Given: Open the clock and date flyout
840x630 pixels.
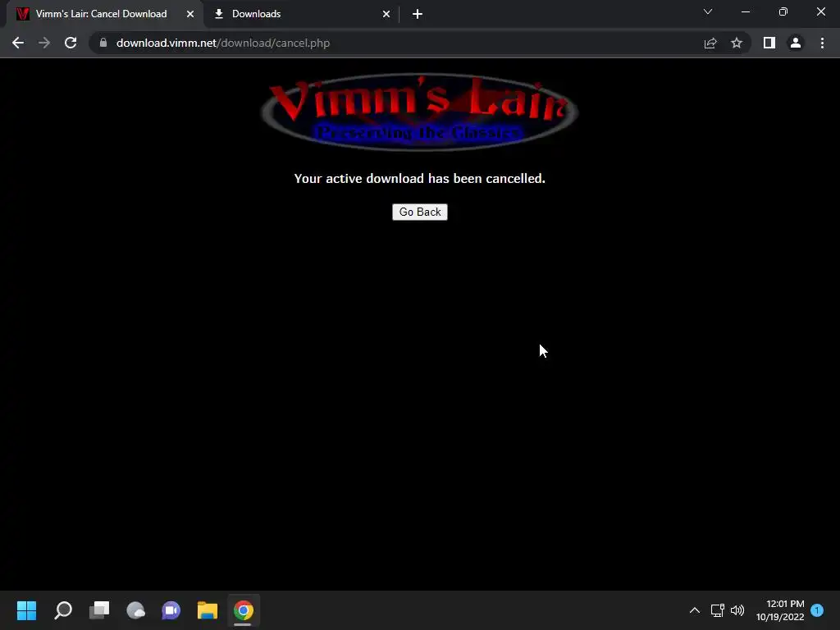Looking at the screenshot, I should 780,610.
